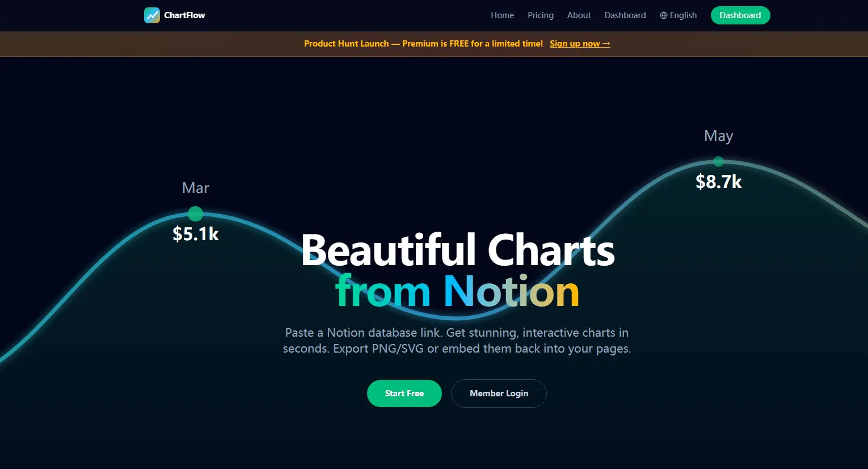The height and width of the screenshot is (469, 868).
Task: Open the Home nav item
Action: coord(502,15)
